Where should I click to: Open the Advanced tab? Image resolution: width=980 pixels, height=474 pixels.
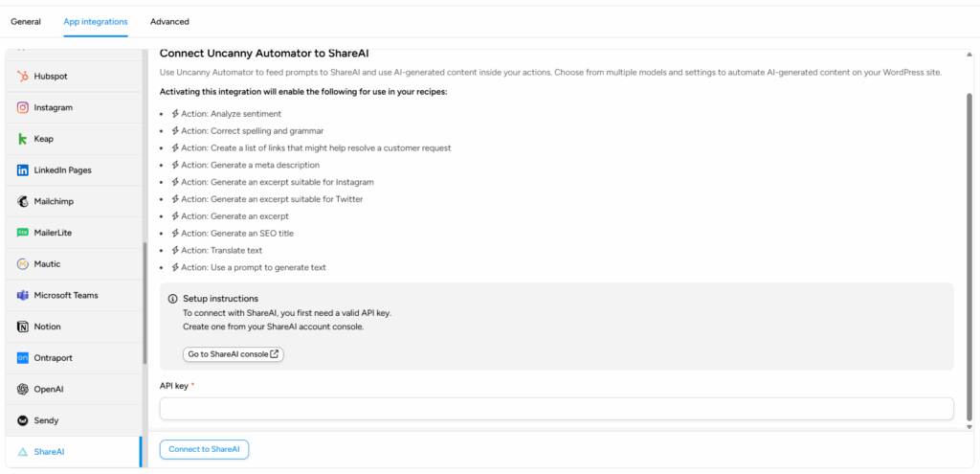169,21
